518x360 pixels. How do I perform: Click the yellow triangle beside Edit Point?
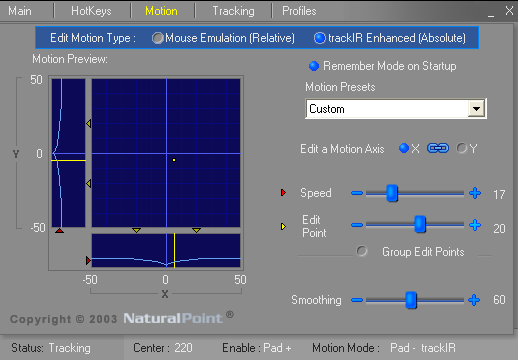coord(283,227)
